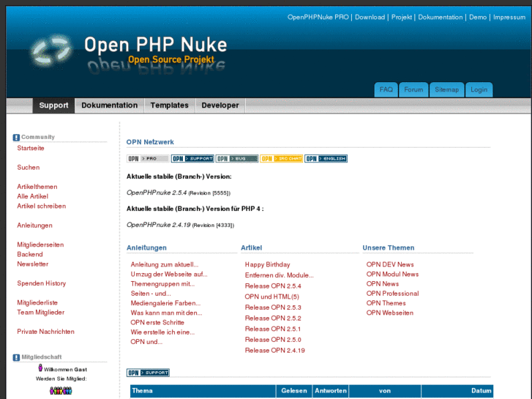Screen dimensions: 532x399
Task: Click the Open PHP Nuke logo
Action: (x=52, y=51)
